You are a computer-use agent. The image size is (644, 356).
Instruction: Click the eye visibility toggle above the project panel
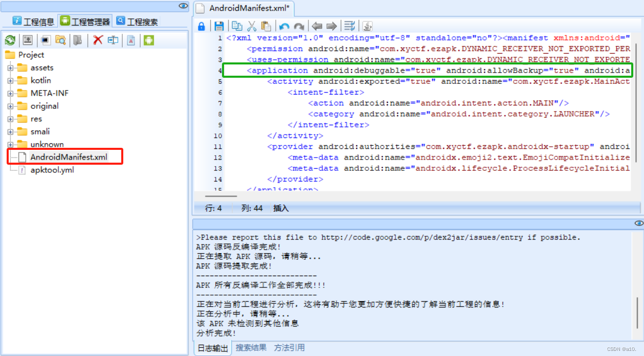pos(183,6)
